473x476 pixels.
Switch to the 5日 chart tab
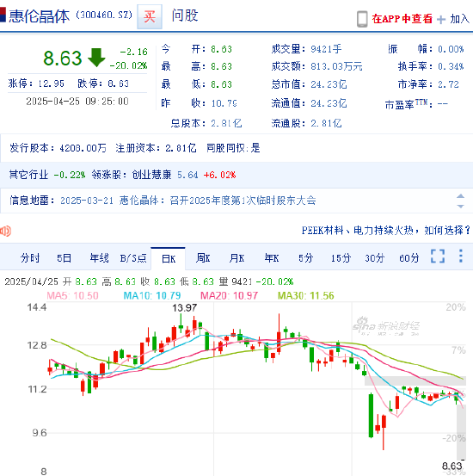(x=64, y=258)
